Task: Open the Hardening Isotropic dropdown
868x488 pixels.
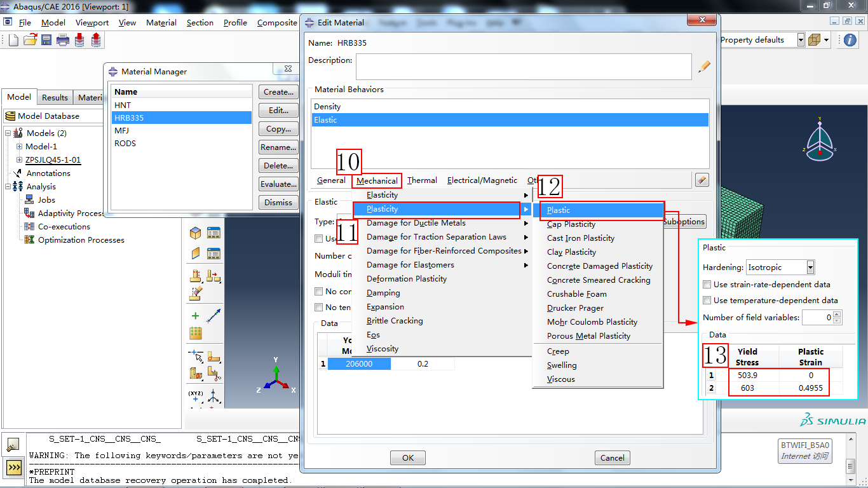Action: (x=780, y=268)
